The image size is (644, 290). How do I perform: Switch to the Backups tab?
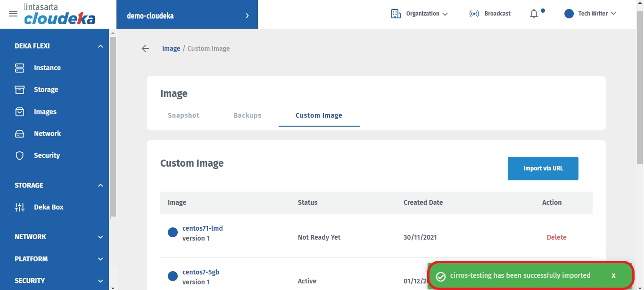247,115
